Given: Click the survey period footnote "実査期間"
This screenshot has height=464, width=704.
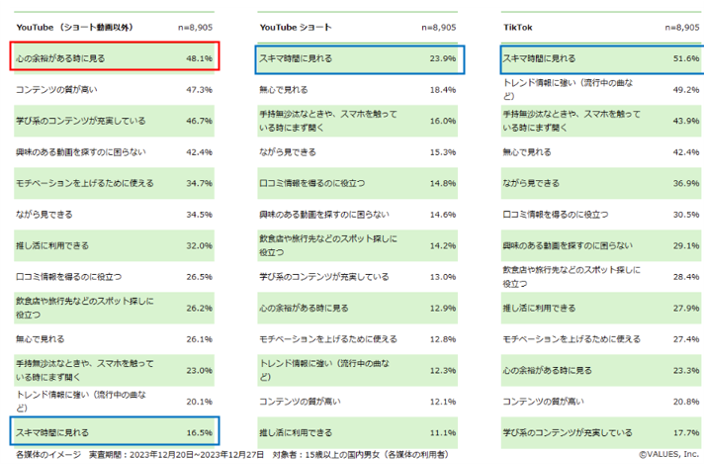Looking at the screenshot, I should coord(176,455).
